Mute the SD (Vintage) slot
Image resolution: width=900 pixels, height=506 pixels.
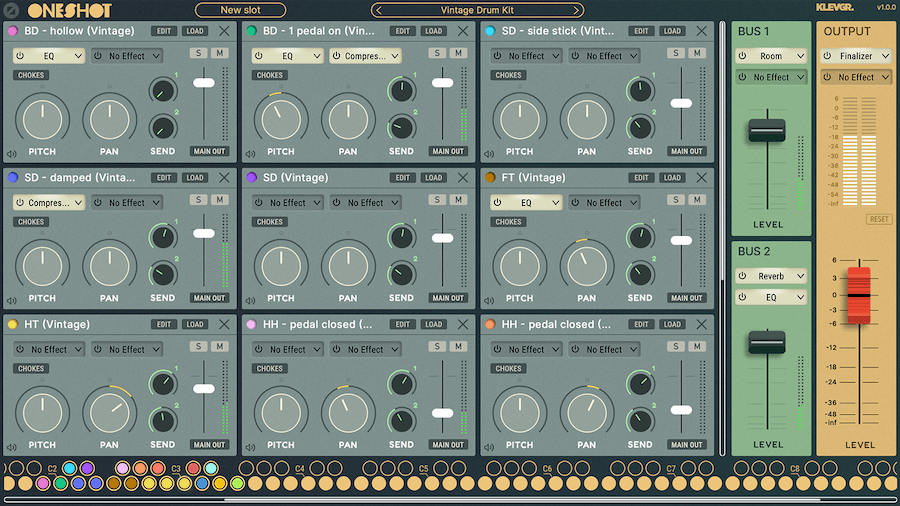coord(458,200)
